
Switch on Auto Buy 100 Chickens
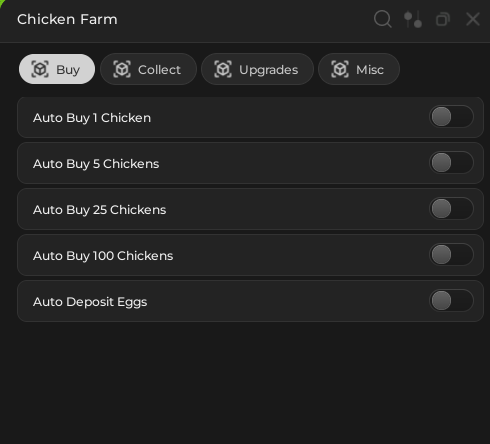click(451, 255)
